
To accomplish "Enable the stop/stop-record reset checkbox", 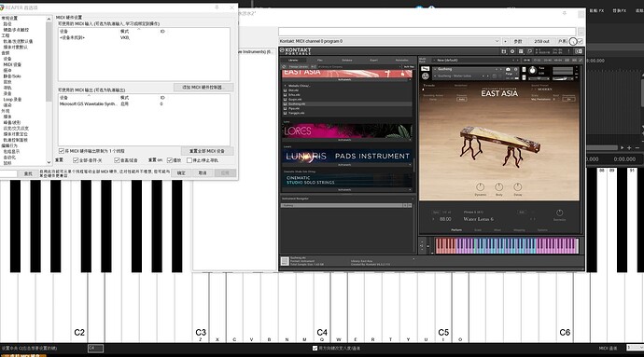I will (x=189, y=160).
